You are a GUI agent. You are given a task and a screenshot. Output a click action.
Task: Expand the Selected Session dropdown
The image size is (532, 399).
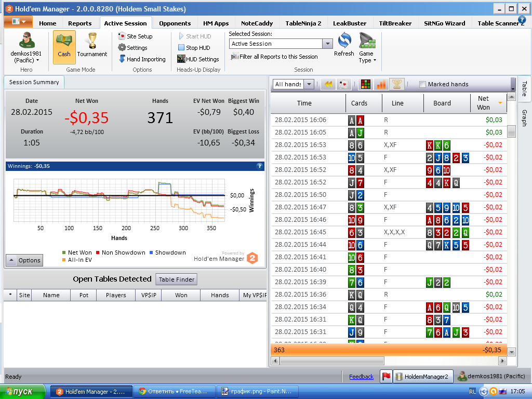[327, 44]
